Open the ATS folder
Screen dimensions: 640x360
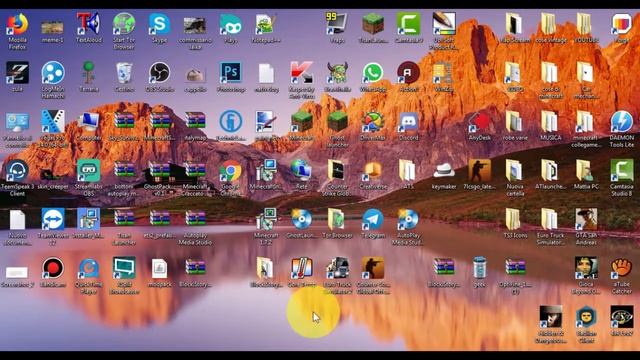407,171
